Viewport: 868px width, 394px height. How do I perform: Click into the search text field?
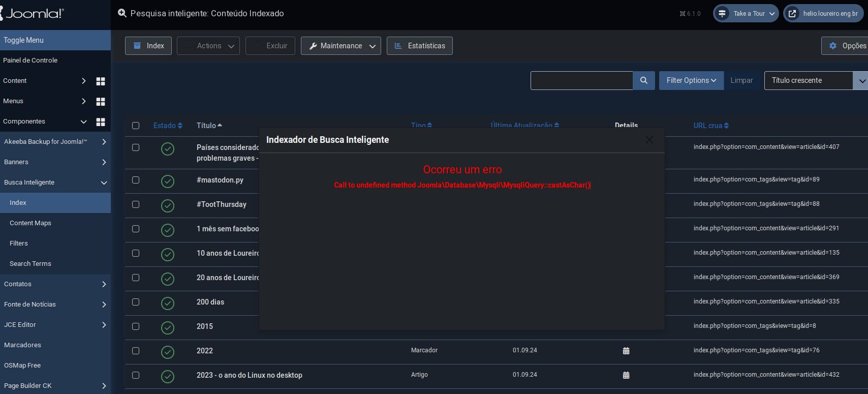tap(581, 80)
